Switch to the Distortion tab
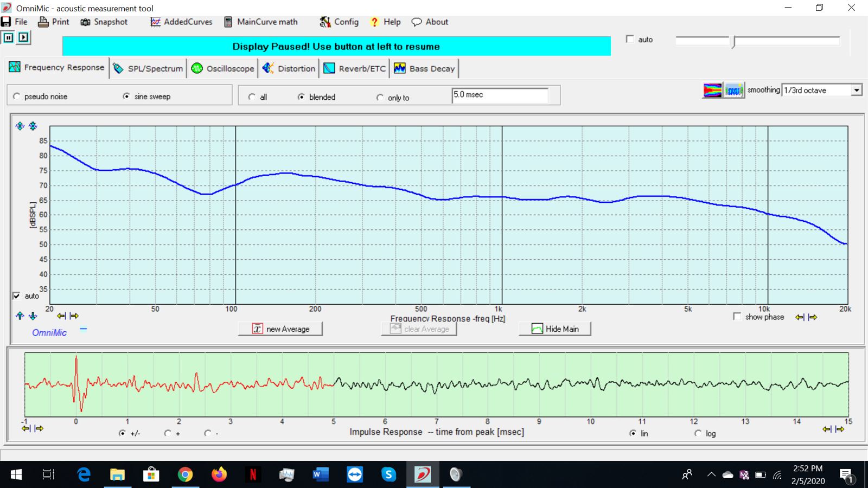 point(289,68)
